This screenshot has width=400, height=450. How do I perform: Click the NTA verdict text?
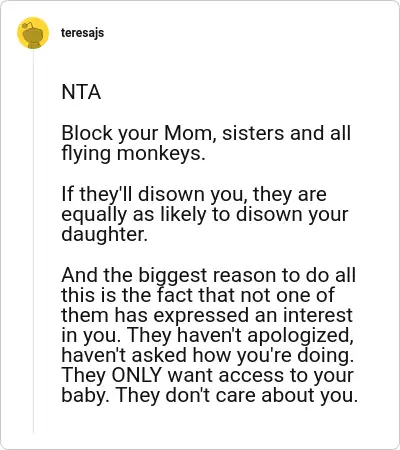81,92
